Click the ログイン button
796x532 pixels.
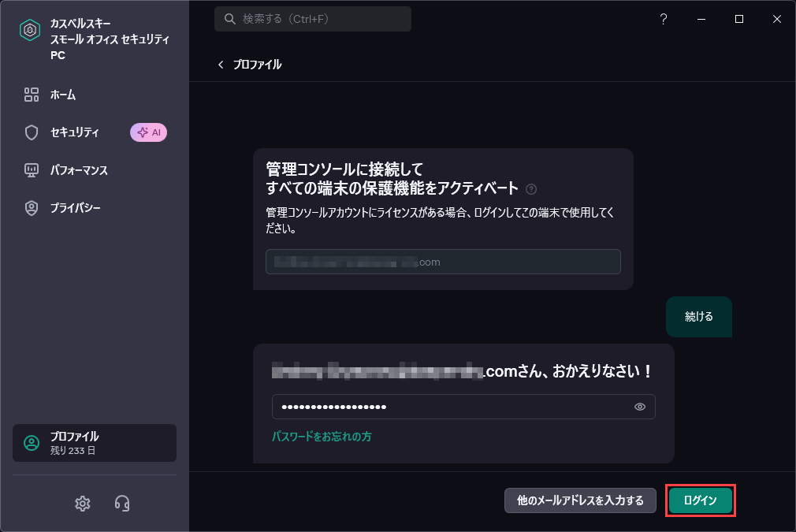tap(701, 500)
